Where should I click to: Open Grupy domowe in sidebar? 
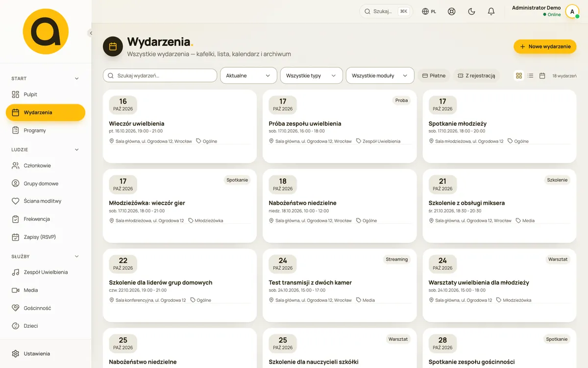[46, 184]
